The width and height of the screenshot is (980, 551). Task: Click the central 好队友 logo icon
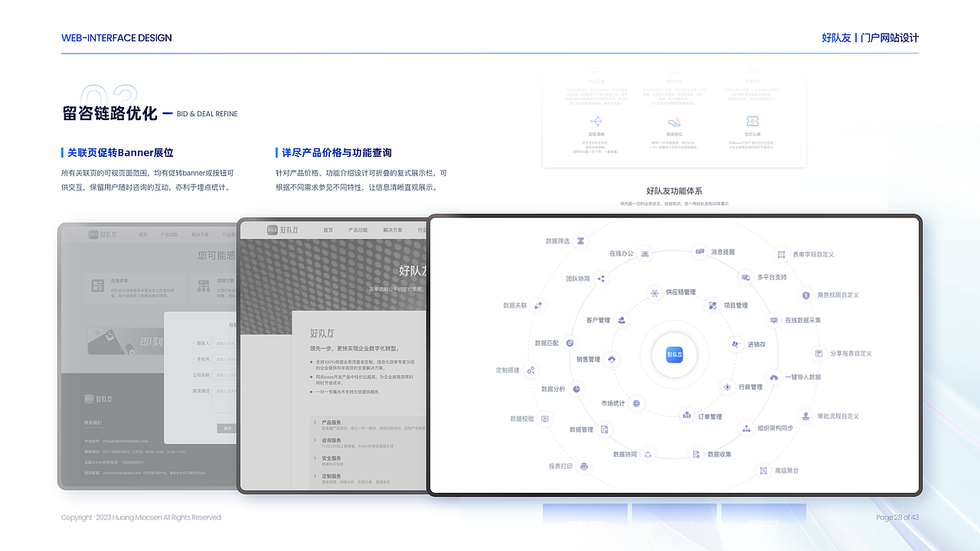675,356
